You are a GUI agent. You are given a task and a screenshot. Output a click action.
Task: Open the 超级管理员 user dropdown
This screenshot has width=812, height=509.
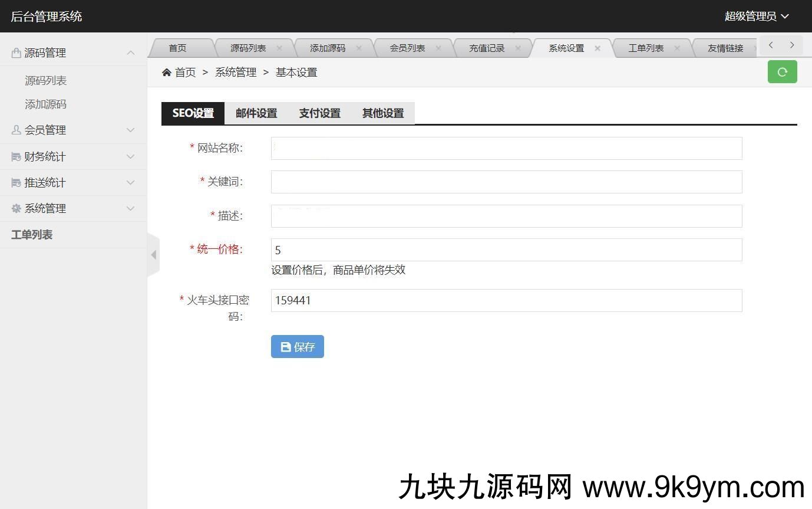click(x=756, y=17)
